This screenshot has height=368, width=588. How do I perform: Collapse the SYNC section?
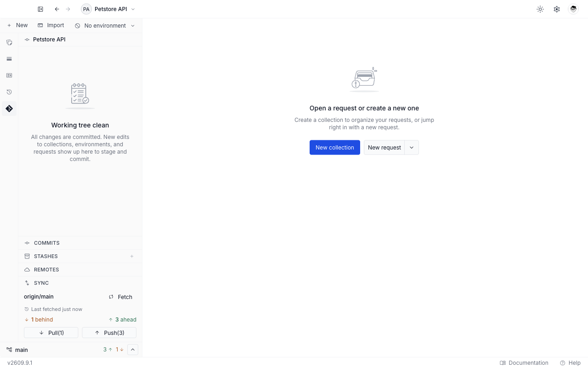[80, 283]
